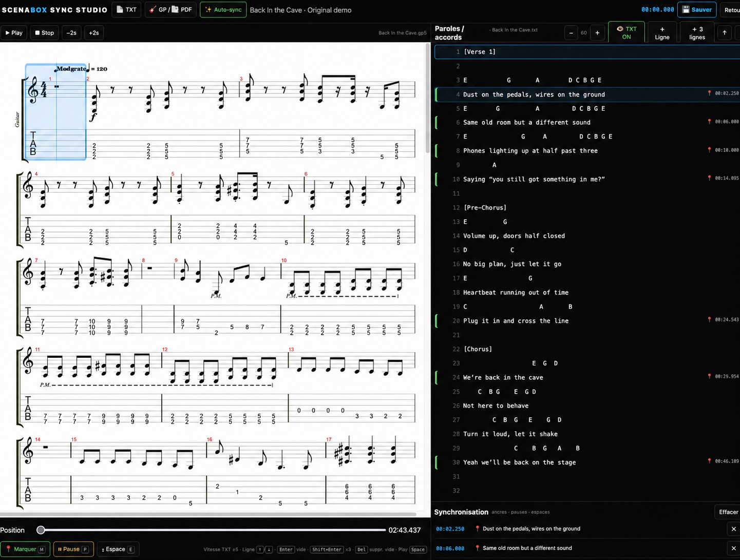Insert an Espace marker
The width and height of the screenshot is (740, 560).
(x=118, y=549)
